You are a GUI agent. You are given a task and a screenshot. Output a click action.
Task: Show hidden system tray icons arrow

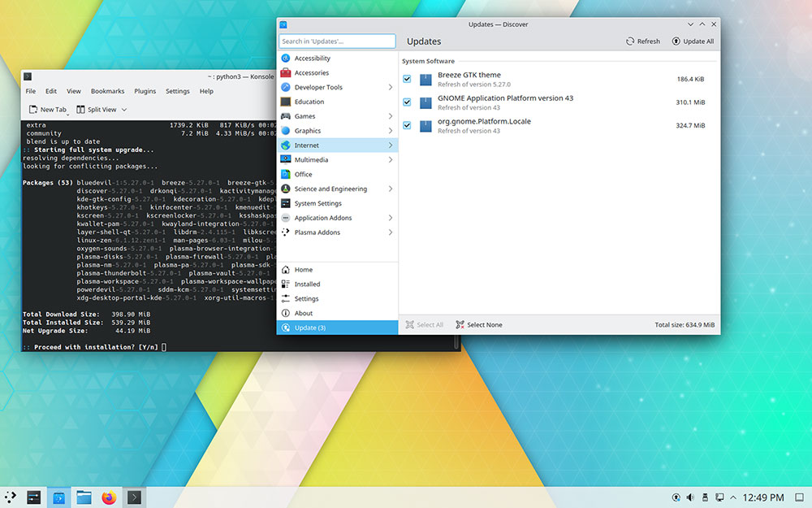(732, 497)
